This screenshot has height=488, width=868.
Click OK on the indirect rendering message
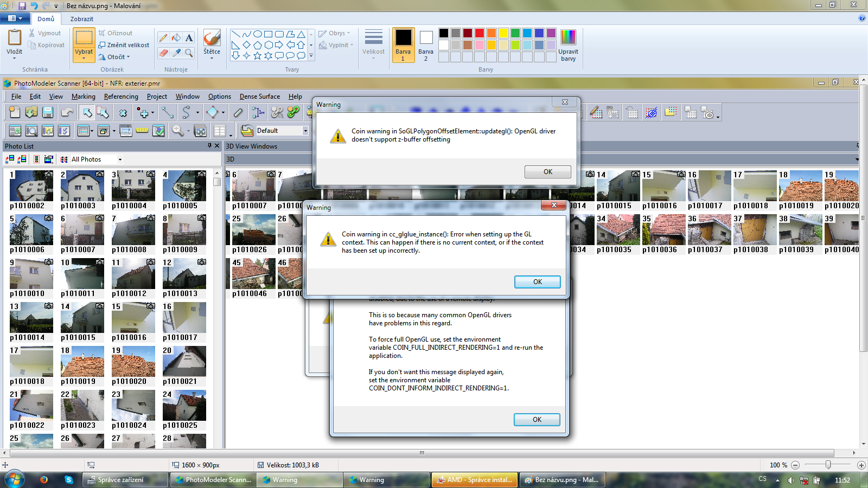[537, 420]
